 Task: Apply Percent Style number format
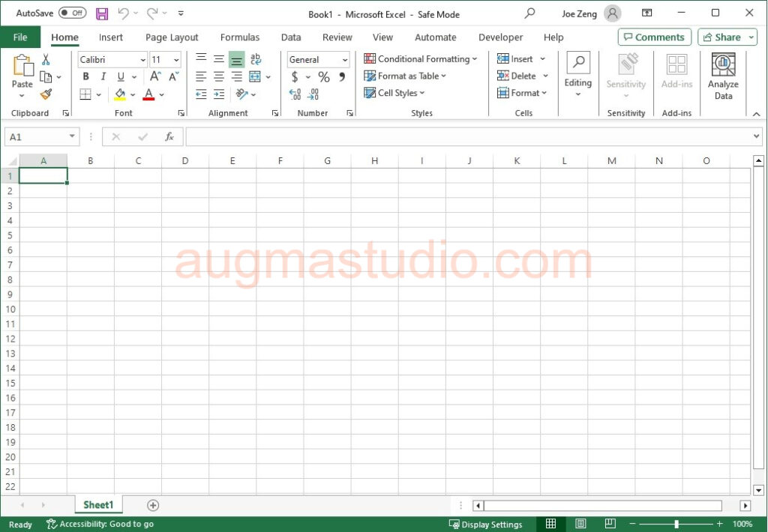point(324,76)
